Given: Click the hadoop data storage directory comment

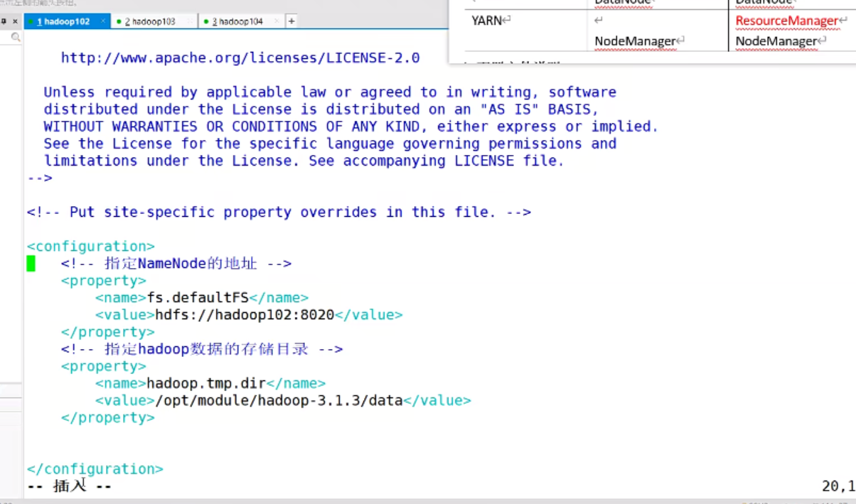Looking at the screenshot, I should (202, 349).
